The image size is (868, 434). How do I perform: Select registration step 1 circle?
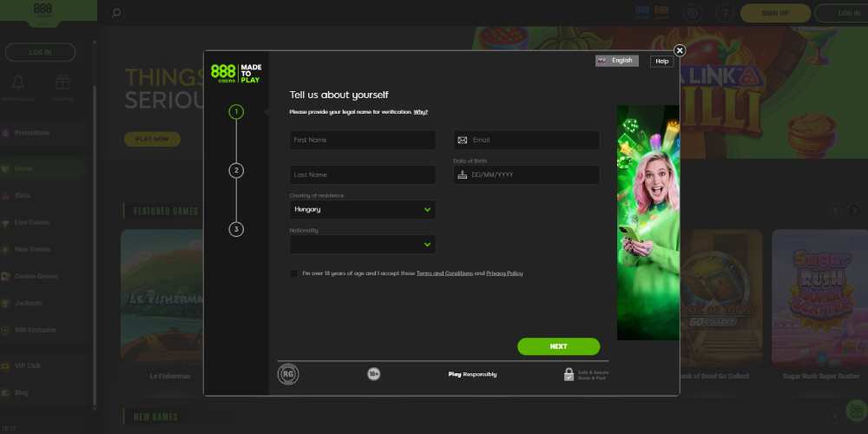[x=236, y=112]
